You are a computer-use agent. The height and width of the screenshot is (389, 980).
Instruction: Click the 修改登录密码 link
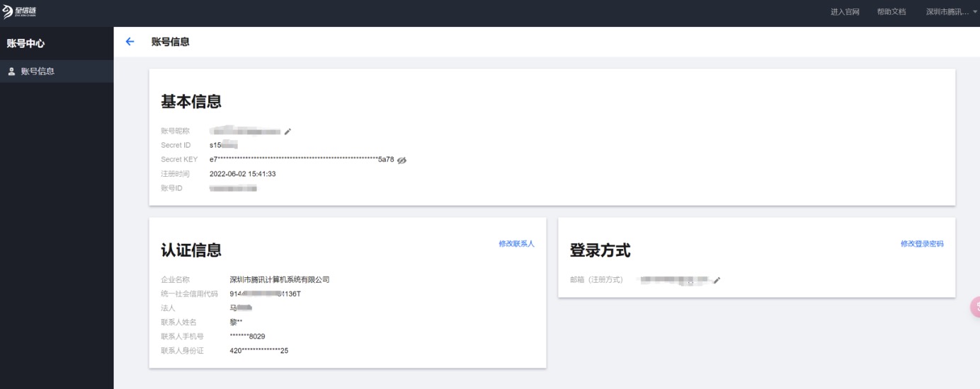pyautogui.click(x=922, y=243)
